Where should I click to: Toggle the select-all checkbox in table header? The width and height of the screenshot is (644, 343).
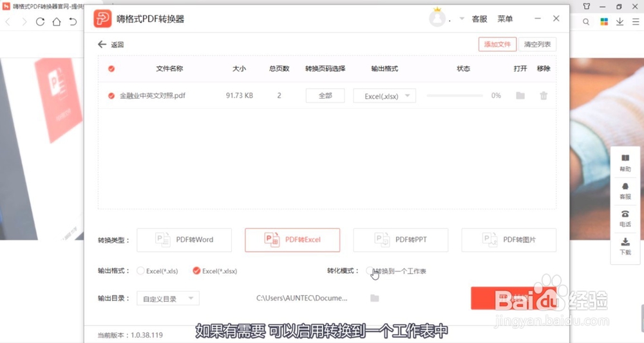coord(111,69)
